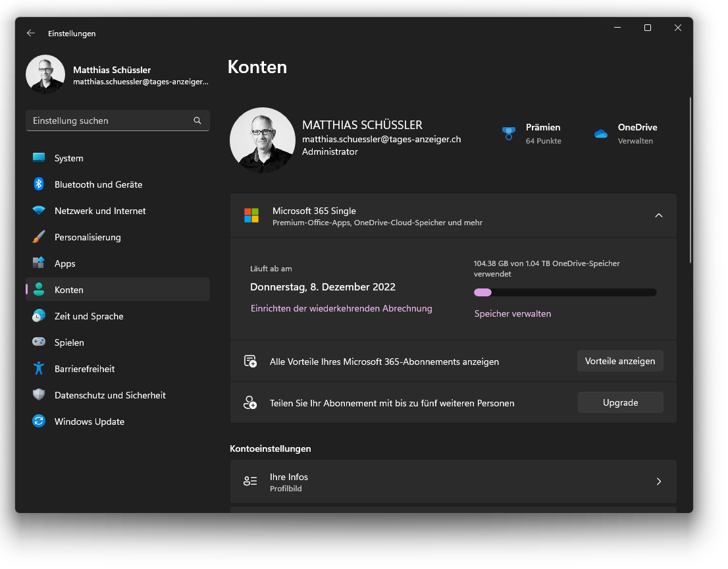Click the Einstellungen window title
Image resolution: width=728 pixels, height=569 pixels.
(72, 34)
